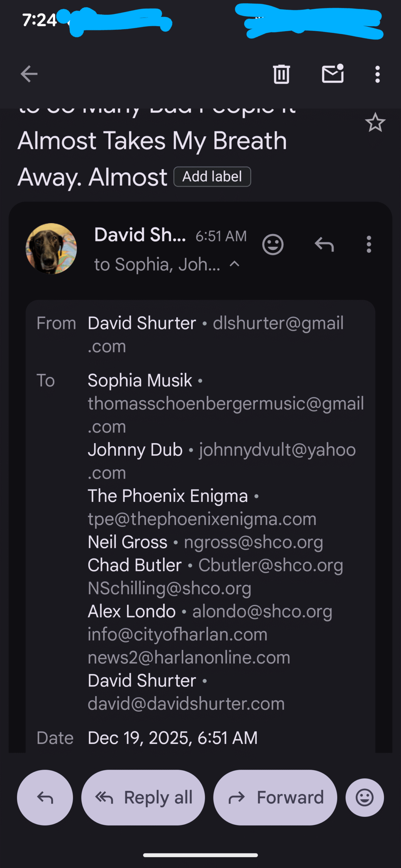Add emoji reaction next to sender name

(273, 244)
